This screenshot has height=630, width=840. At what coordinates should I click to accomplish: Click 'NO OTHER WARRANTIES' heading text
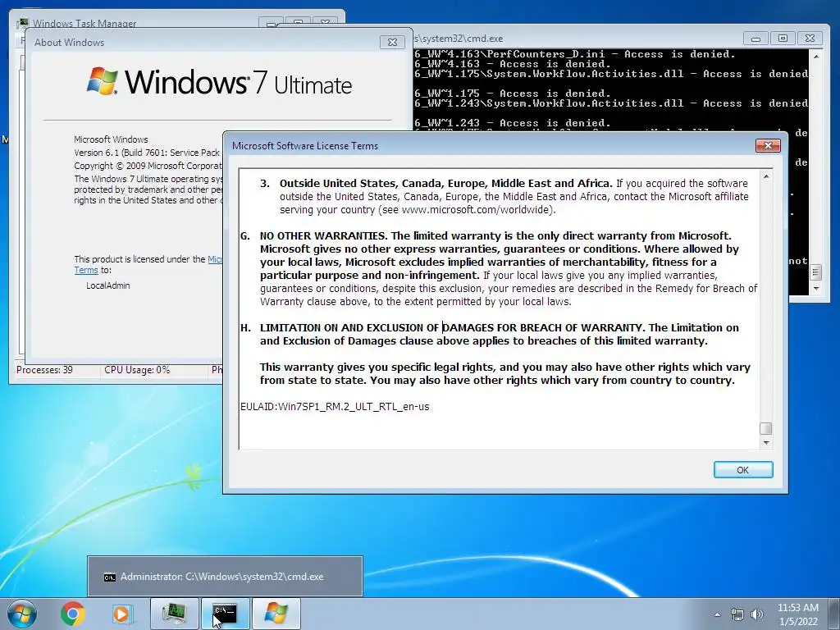pos(323,235)
